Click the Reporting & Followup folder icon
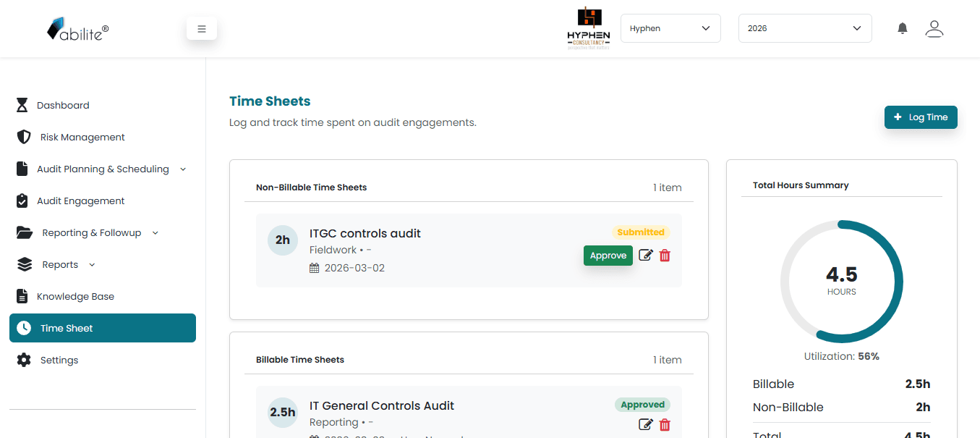The image size is (980, 438). tap(25, 232)
